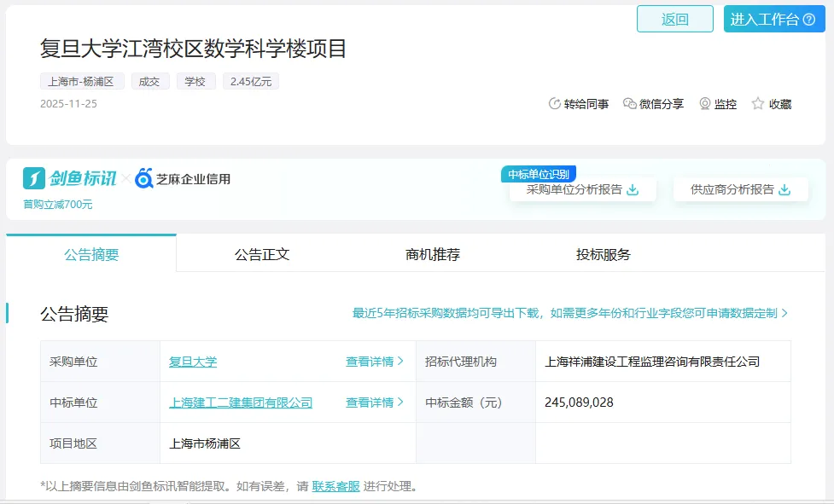
Task: Click help icon in 进入工作台 button
Action: click(809, 20)
